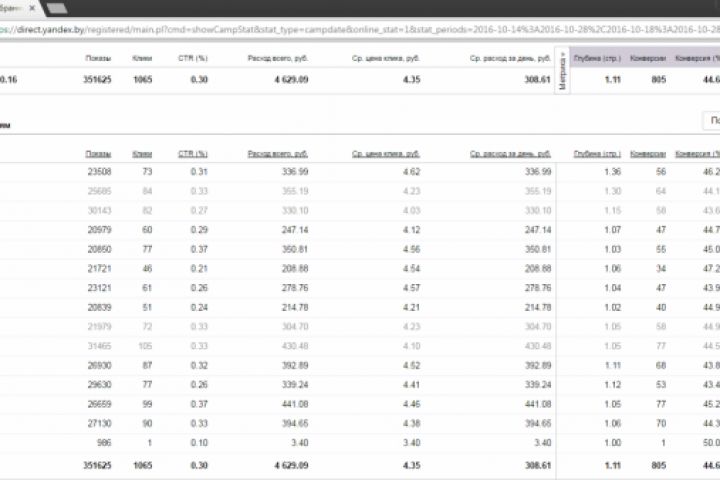Close the current browser tab

32,8
